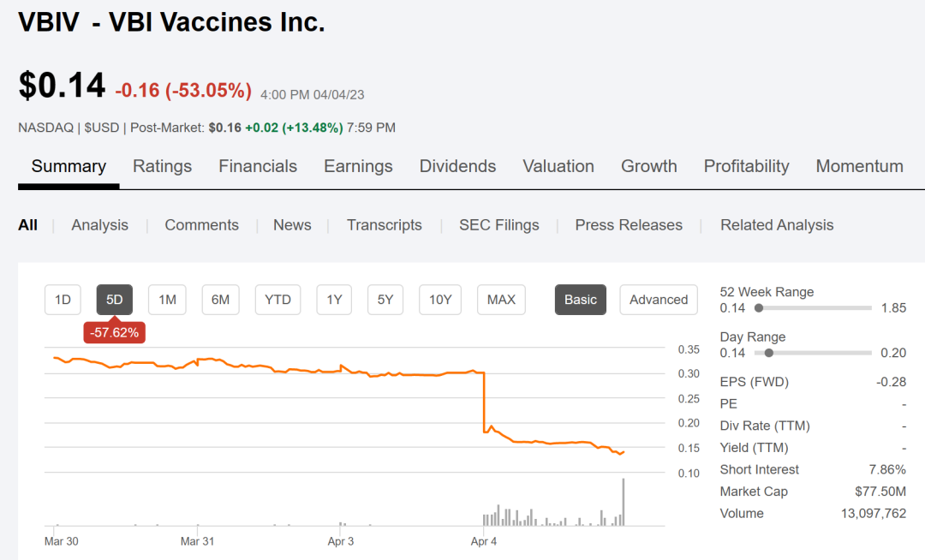Image resolution: width=925 pixels, height=560 pixels.
Task: Switch to the Ratings tab
Action: 162,166
